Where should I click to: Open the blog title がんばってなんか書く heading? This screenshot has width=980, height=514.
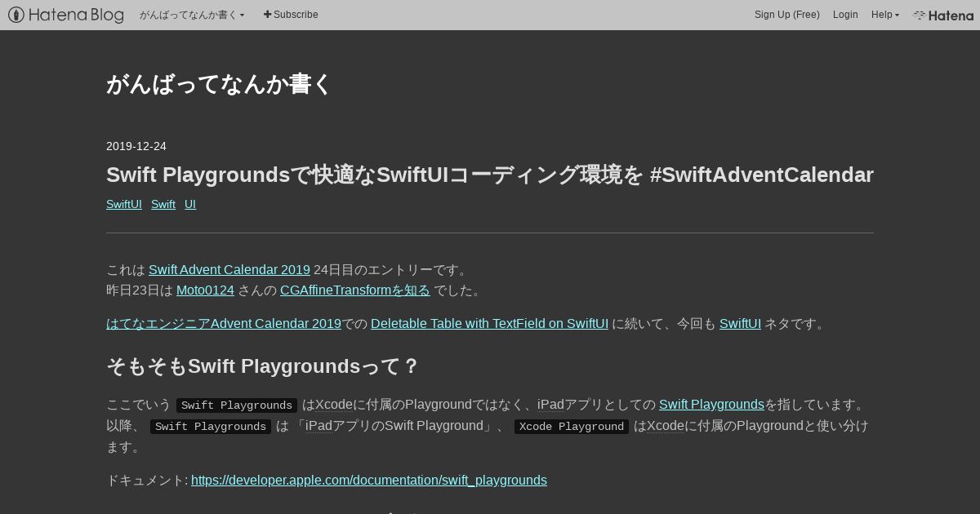219,84
